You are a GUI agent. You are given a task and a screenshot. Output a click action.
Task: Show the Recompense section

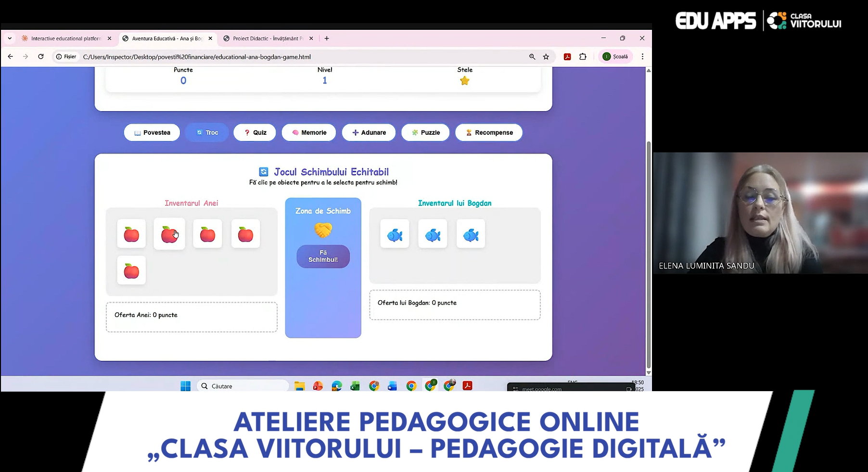pyautogui.click(x=489, y=132)
